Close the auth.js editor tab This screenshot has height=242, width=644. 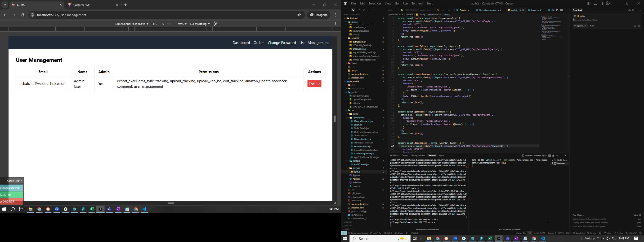coord(523,10)
